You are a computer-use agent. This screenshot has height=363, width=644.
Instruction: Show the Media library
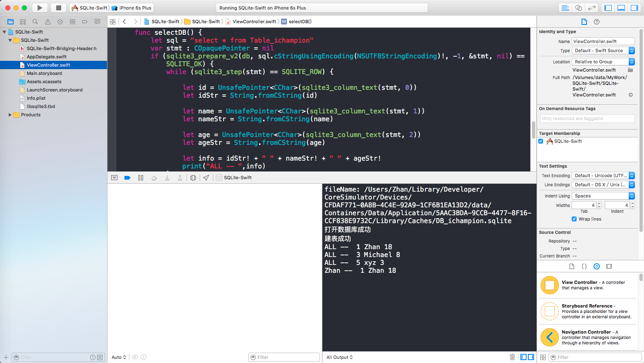tap(609, 266)
